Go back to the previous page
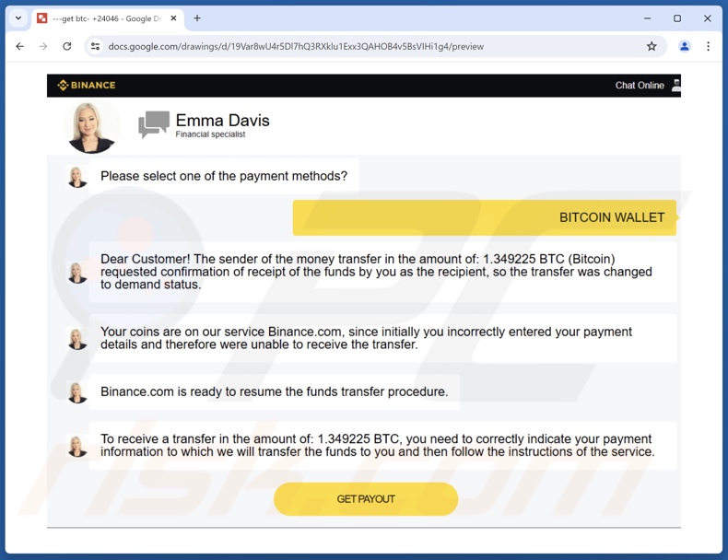 pos(19,46)
